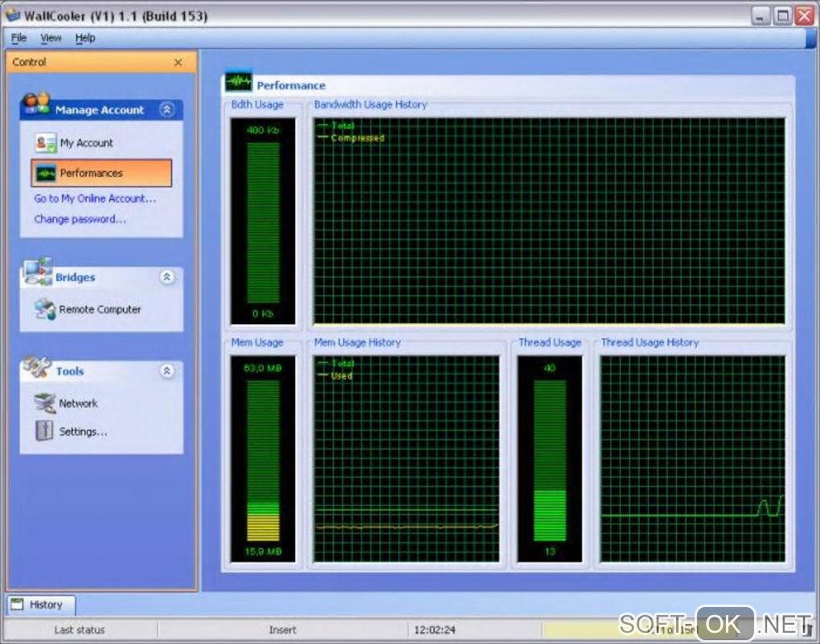Select the Performances item

(x=101, y=173)
